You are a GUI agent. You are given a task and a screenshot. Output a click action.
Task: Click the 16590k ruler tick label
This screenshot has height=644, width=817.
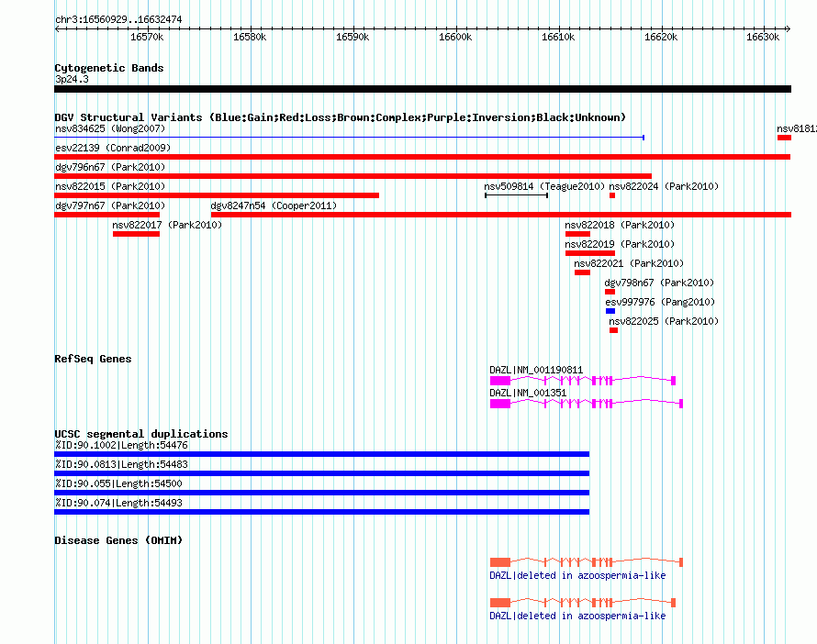click(x=353, y=37)
